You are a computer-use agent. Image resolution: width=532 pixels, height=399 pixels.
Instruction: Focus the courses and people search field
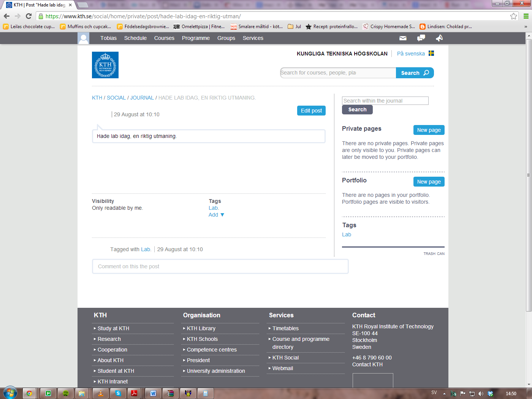[x=338, y=73]
